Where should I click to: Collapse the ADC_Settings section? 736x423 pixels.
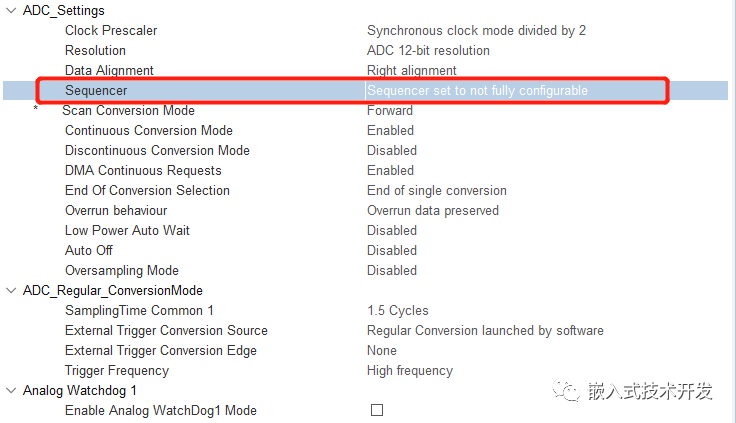coord(11,10)
